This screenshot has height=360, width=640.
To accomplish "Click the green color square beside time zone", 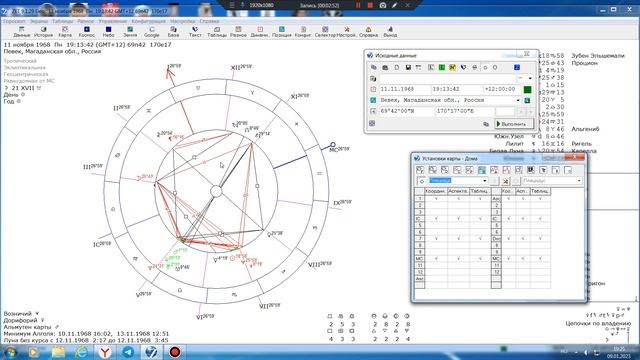I will tap(527, 89).
